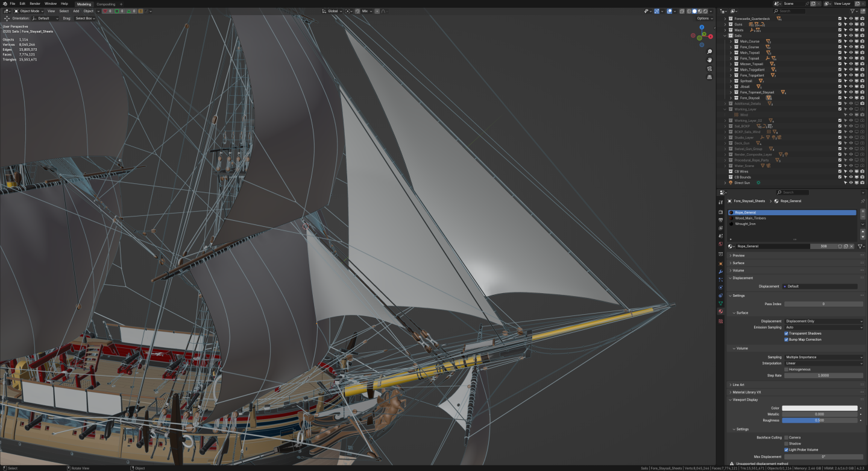Open the Tool properties tab icon

pos(720,203)
